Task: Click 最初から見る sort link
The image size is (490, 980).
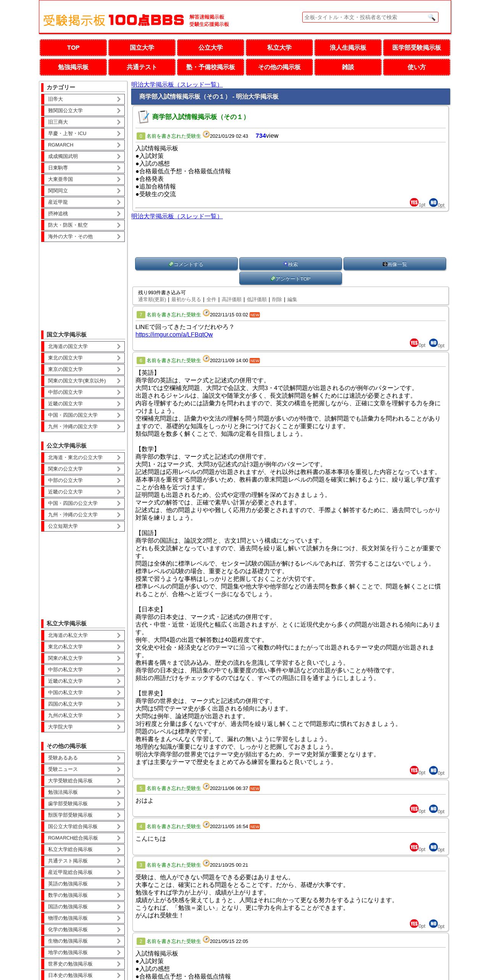Action: click(186, 300)
